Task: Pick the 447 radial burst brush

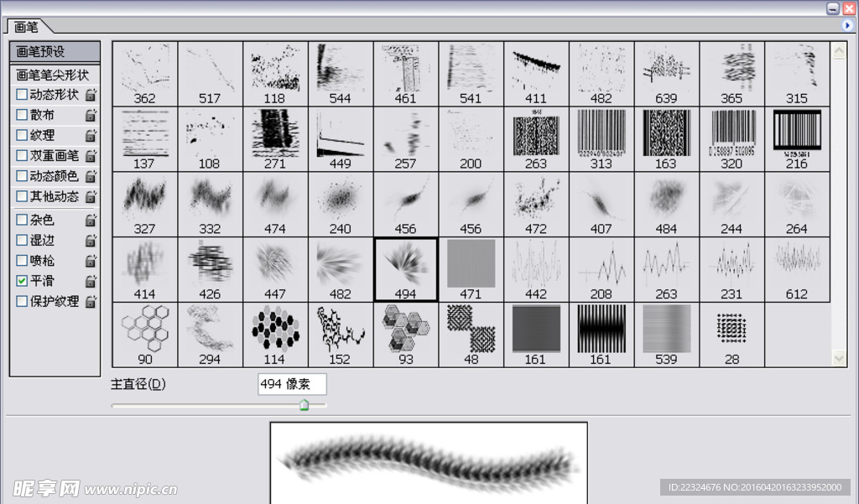Action: pyautogui.click(x=275, y=269)
